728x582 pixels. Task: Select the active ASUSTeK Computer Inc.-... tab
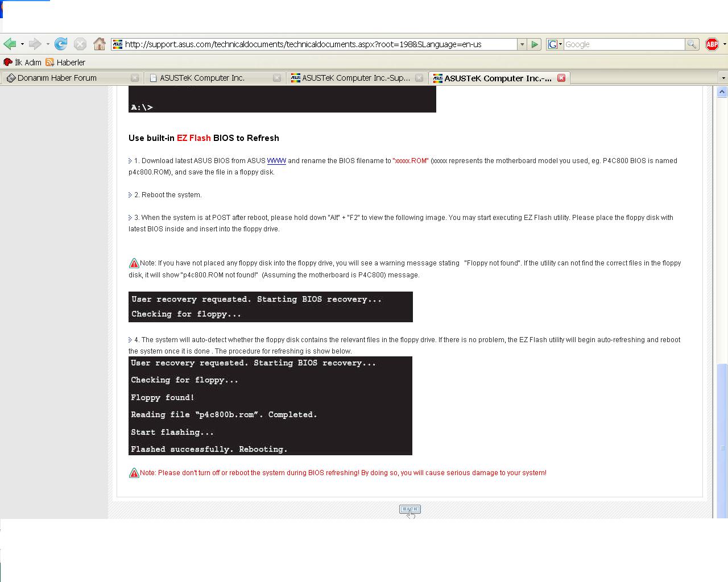(493, 78)
